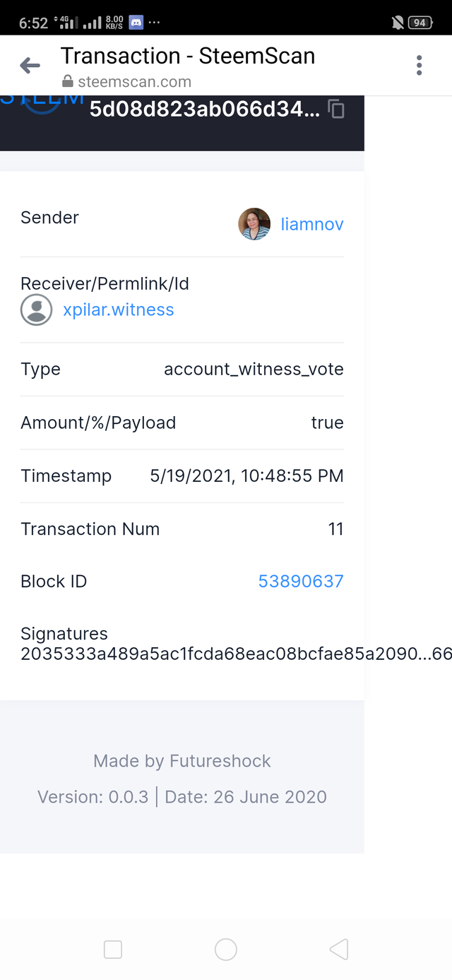Open the liamnov sender link

point(312,224)
